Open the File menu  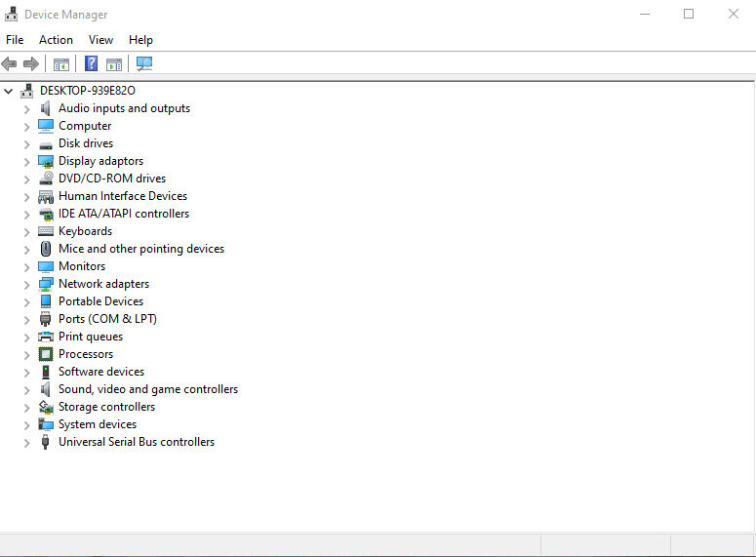(15, 40)
